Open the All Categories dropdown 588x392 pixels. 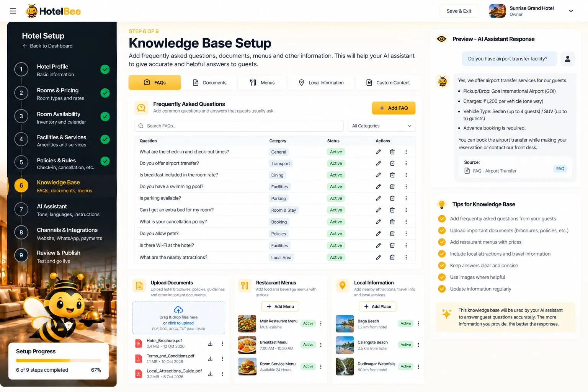pyautogui.click(x=382, y=126)
